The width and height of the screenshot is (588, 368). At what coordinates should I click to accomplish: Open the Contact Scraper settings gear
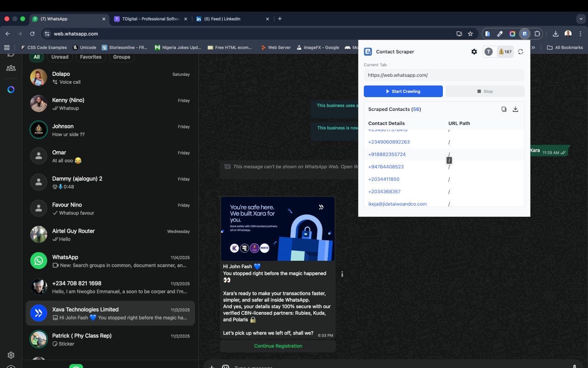(474, 52)
